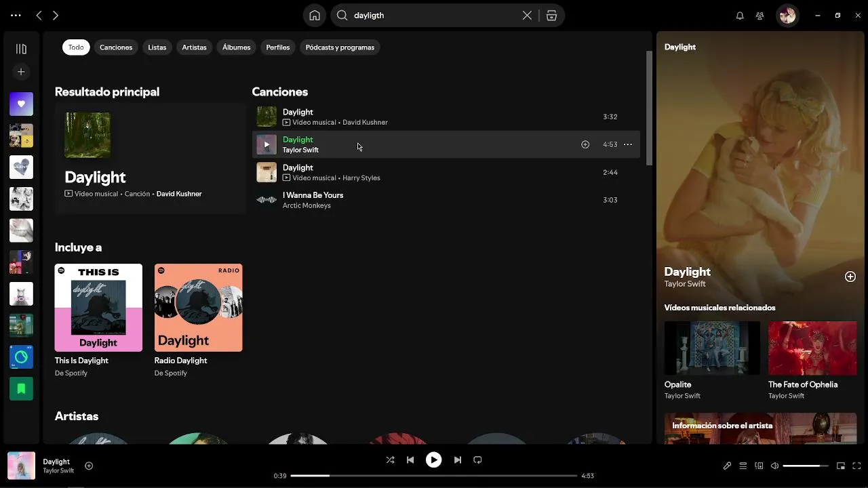Open the Home button
The height and width of the screenshot is (488, 868).
click(x=315, y=15)
